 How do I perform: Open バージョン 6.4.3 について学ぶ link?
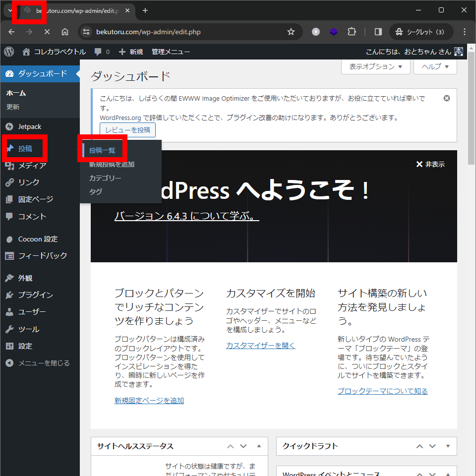[x=187, y=216]
